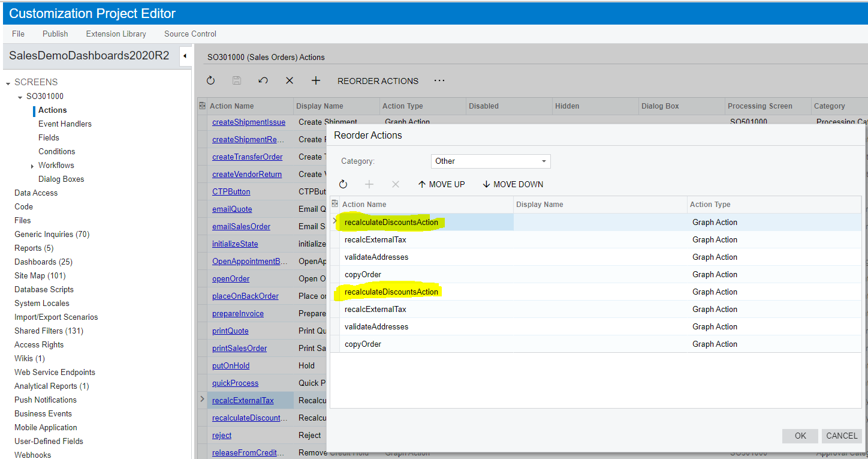
Task: Collapse the navigation pane arrow
Action: click(x=185, y=56)
